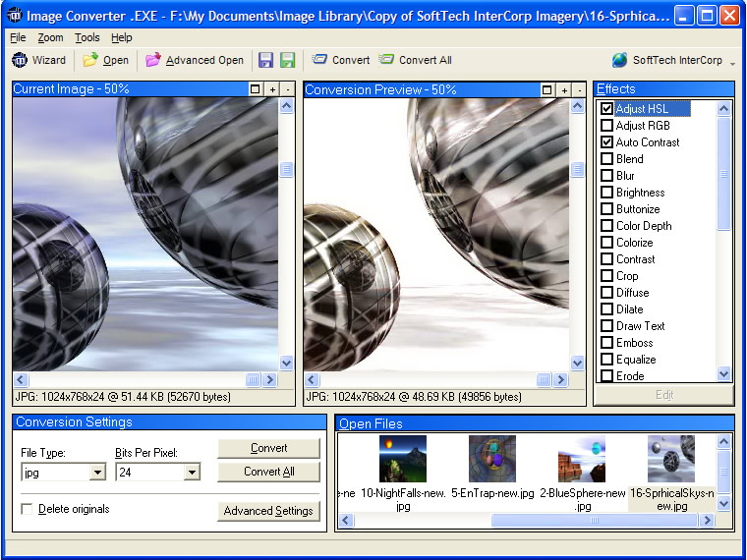747x560 pixels.
Task: Click the Open folder icon
Action: (91, 60)
